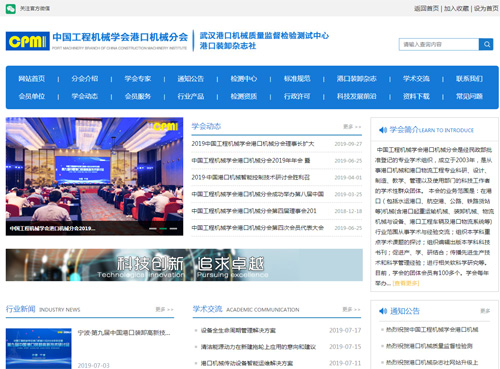
Task: Click the speaker icon beside 通知公告 panel title
Action: [x=383, y=311]
